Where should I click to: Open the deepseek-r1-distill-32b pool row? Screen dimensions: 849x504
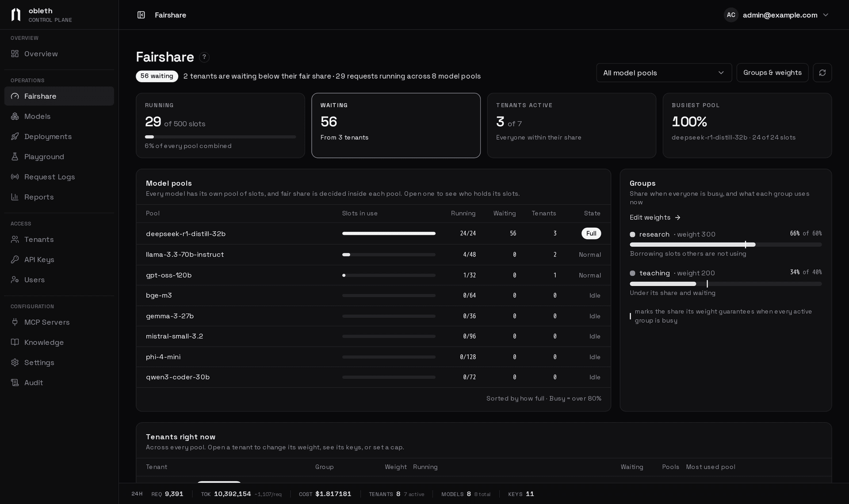pyautogui.click(x=373, y=233)
